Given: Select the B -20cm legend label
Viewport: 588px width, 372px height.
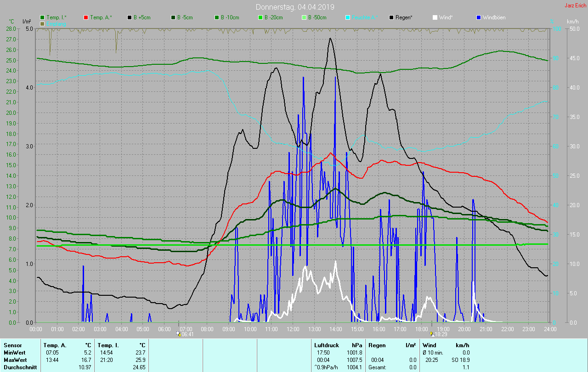Looking at the screenshot, I should coord(273,17).
